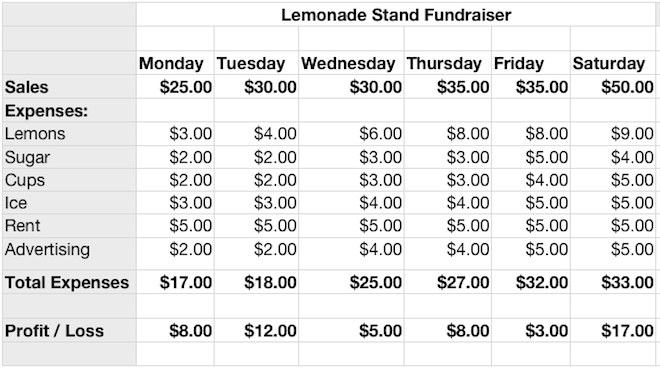This screenshot has width=660, height=369.
Task: Click Saturday's $50.00 sales cell
Action: click(613, 87)
